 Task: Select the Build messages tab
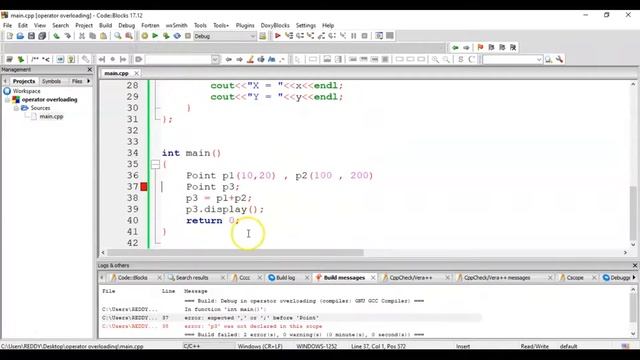[x=344, y=278]
